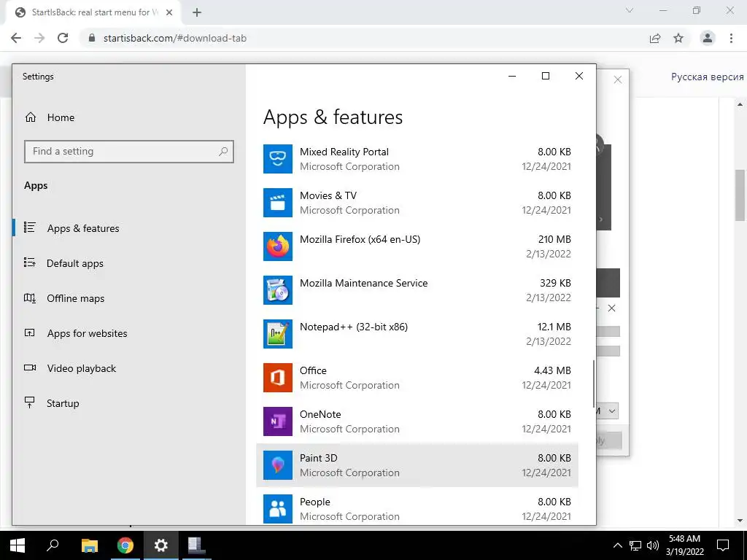Open the Chrome tab search chevron
This screenshot has width=747, height=560.
click(630, 10)
